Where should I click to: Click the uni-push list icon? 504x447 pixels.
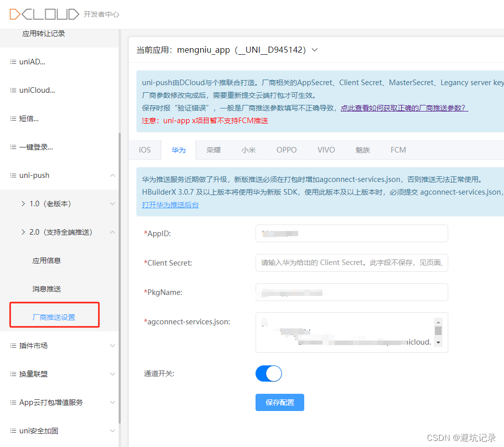tap(13, 175)
